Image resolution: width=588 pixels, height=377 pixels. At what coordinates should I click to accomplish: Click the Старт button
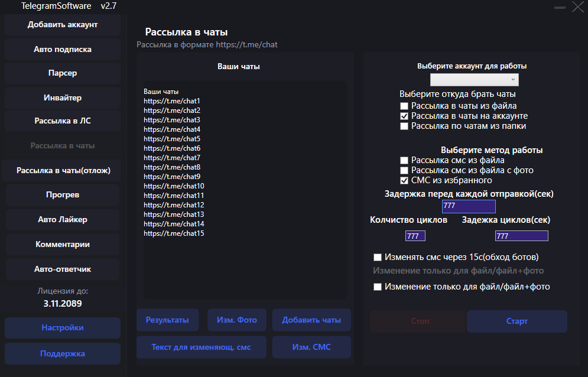tap(516, 321)
